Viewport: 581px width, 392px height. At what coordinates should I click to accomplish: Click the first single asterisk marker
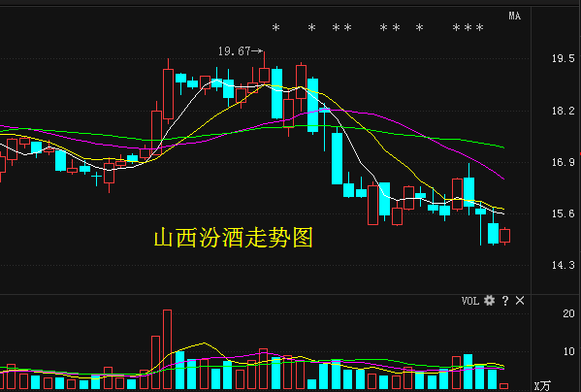pos(276,28)
